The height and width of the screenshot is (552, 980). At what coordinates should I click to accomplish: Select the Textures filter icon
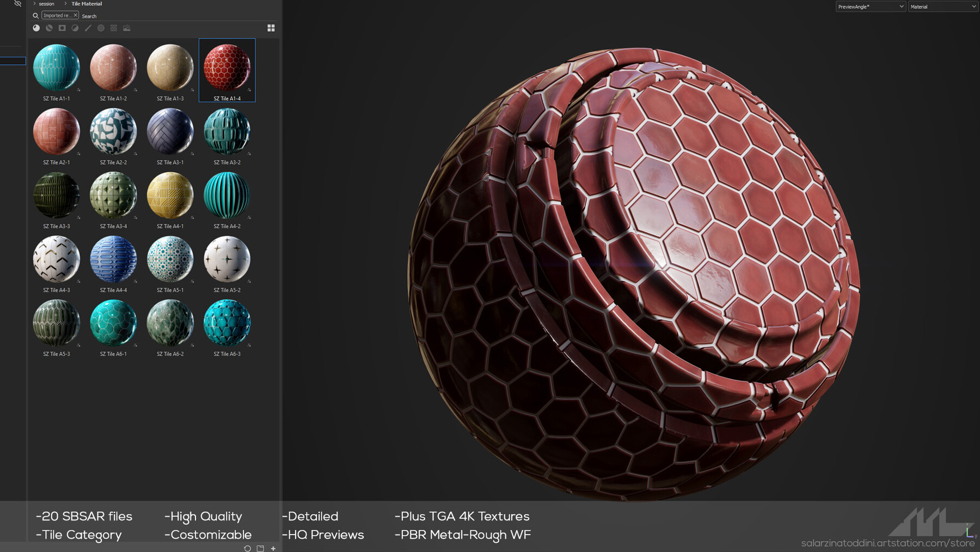114,28
